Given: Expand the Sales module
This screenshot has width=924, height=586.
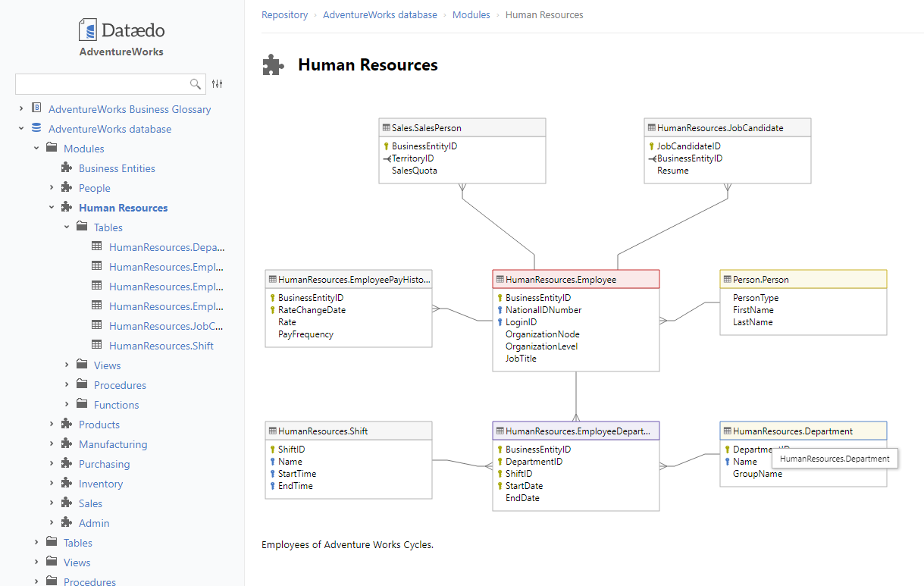Looking at the screenshot, I should (x=52, y=503).
